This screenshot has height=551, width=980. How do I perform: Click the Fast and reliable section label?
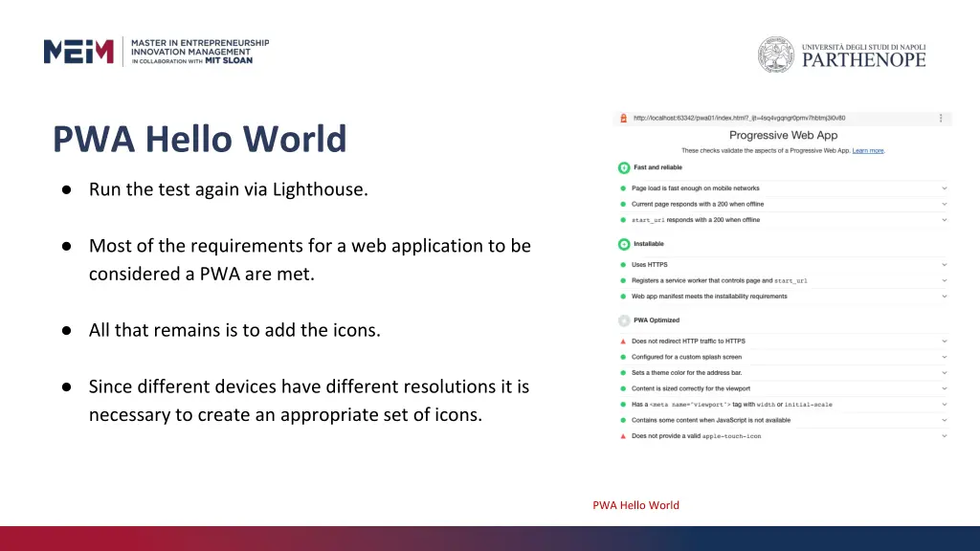point(657,167)
